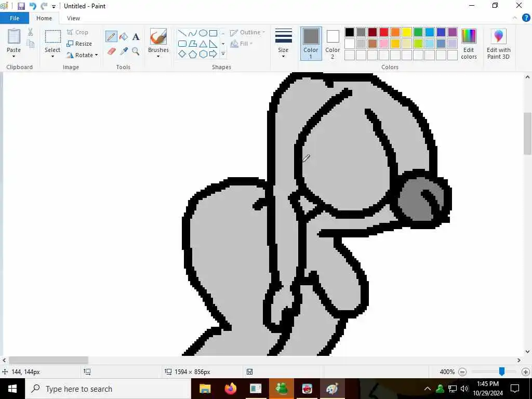The image size is (532, 399).
Task: Open Customize Quick Access Toolbar dropdown
Action: coord(54,6)
